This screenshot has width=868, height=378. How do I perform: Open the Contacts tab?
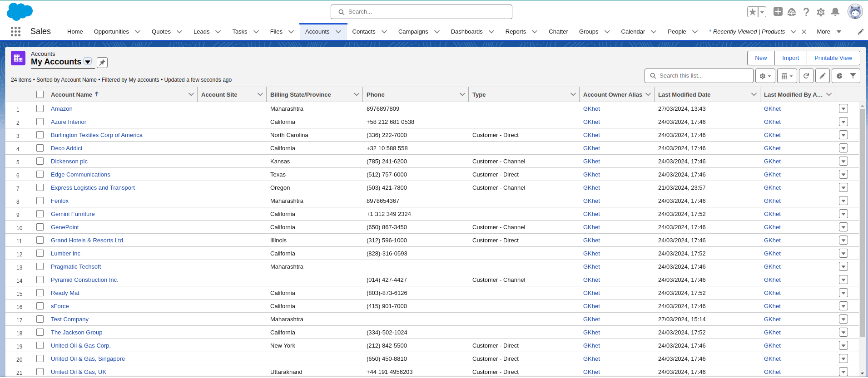coord(364,32)
